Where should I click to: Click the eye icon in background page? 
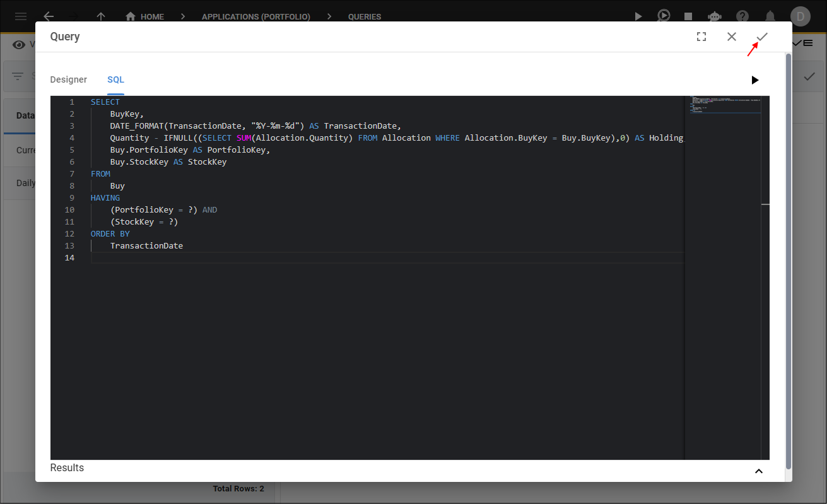coord(18,44)
